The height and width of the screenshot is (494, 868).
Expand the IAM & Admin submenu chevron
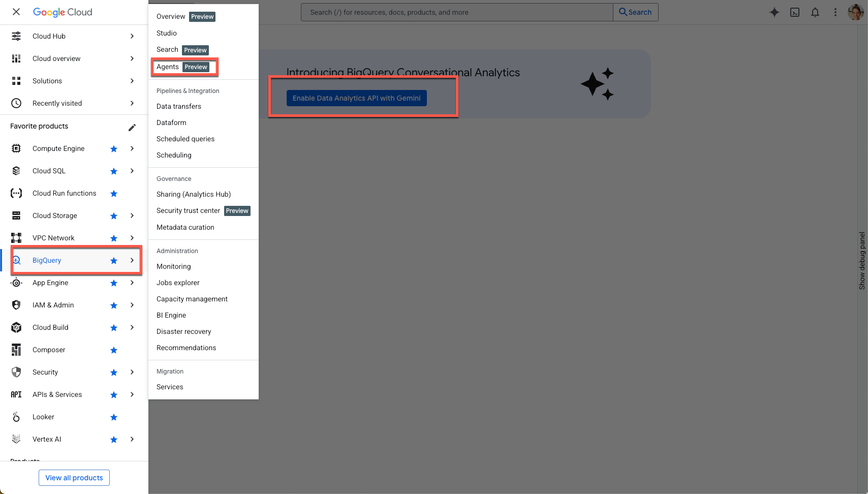132,305
